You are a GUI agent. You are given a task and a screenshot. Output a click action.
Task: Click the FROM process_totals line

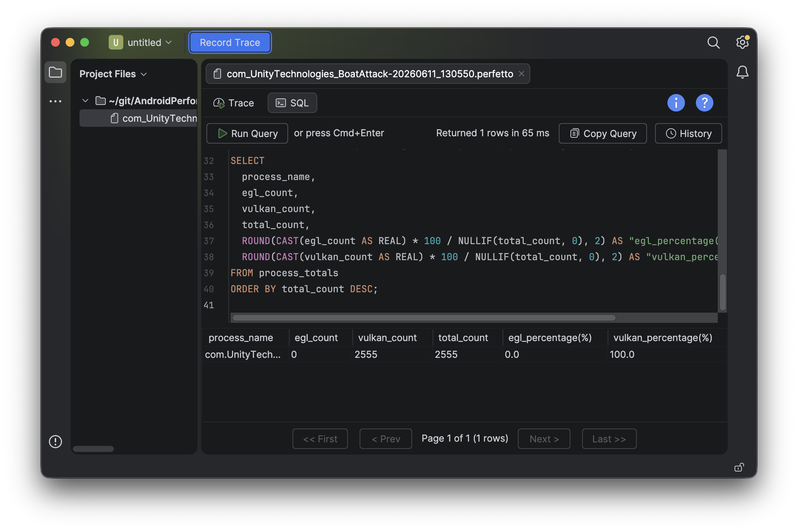284,273
